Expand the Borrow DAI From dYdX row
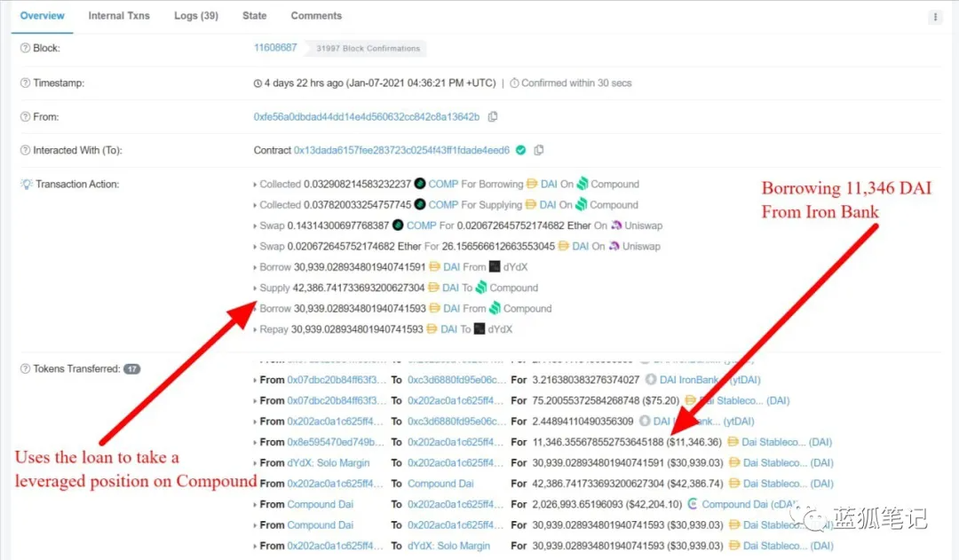 (x=256, y=267)
